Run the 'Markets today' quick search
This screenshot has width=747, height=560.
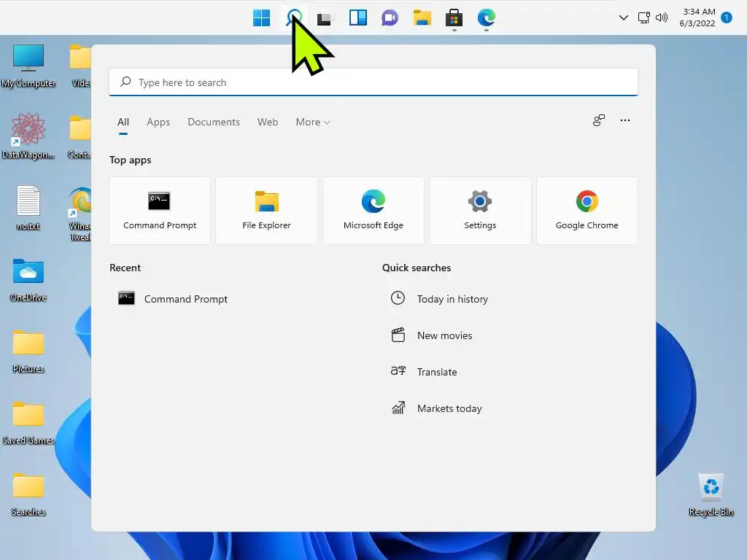coord(436,408)
